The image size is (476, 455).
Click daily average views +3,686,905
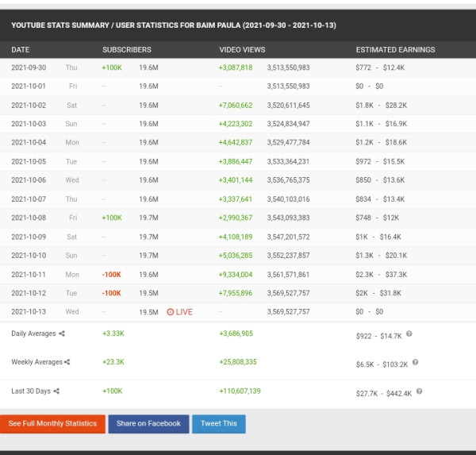(236, 334)
